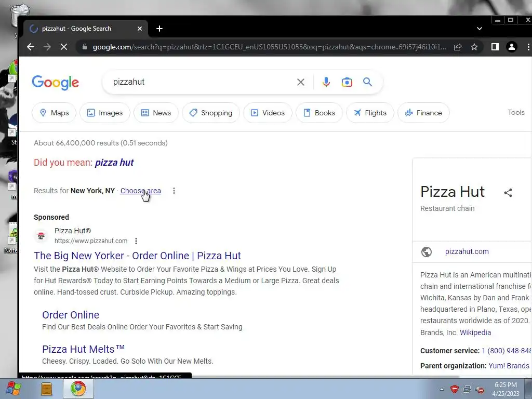
Task: Click the globe icon beside pizzahut.com
Action: [427, 252]
